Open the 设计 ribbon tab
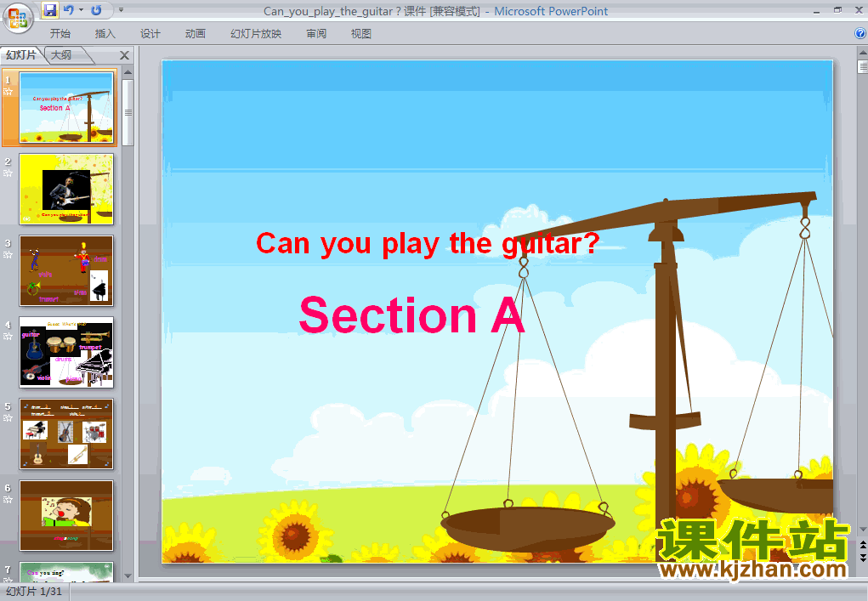This screenshot has height=601, width=868. (x=150, y=34)
